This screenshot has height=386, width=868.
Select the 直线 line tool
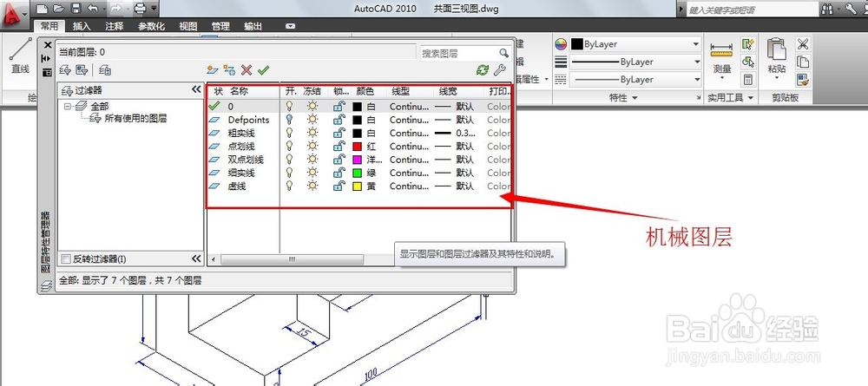click(x=20, y=56)
